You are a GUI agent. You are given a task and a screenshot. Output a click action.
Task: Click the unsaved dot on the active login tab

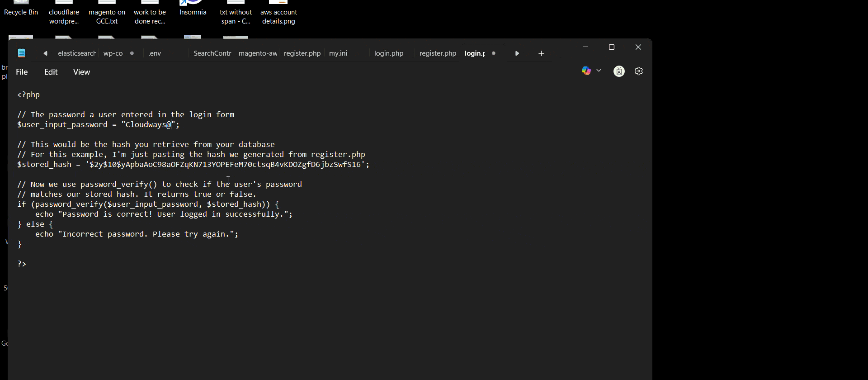[x=494, y=53]
